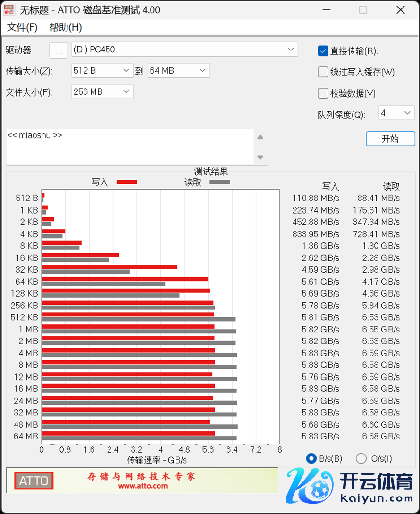Expand the queue depth dropdown
The image size is (420, 514).
click(x=396, y=113)
